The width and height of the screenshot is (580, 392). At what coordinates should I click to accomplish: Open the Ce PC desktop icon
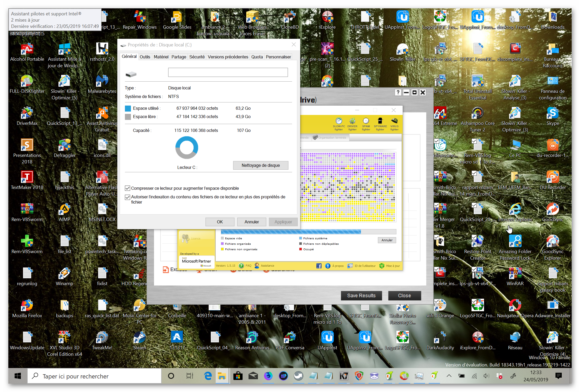tap(515, 149)
